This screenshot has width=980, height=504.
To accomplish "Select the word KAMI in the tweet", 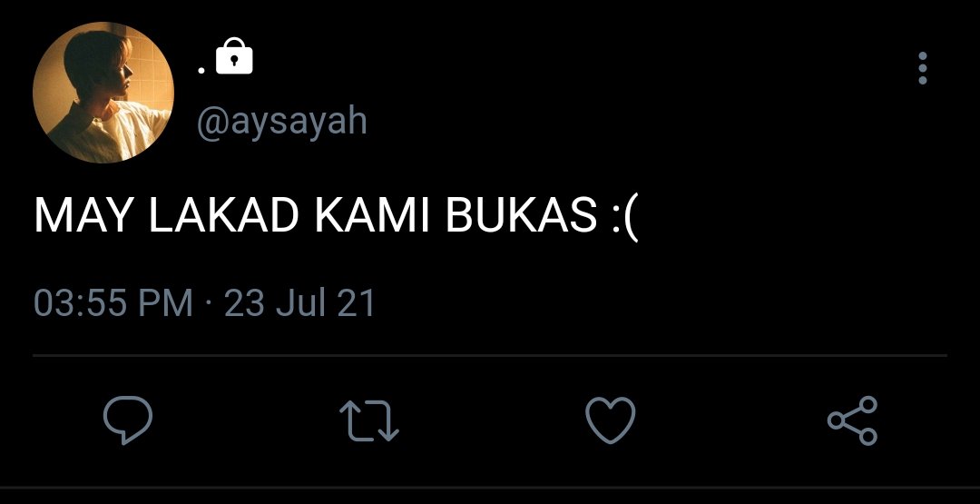I will (x=372, y=215).
